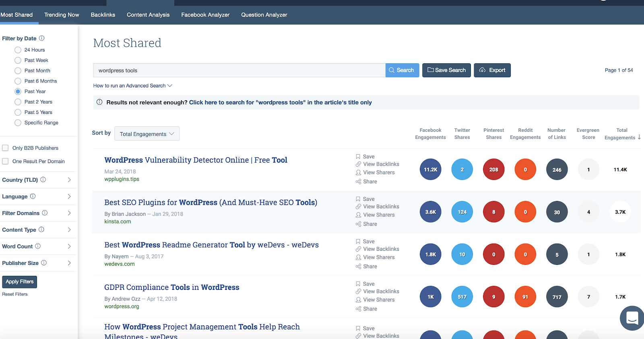644x339 pixels.
Task: Expand the Content Type chevron
Action: 69,229
